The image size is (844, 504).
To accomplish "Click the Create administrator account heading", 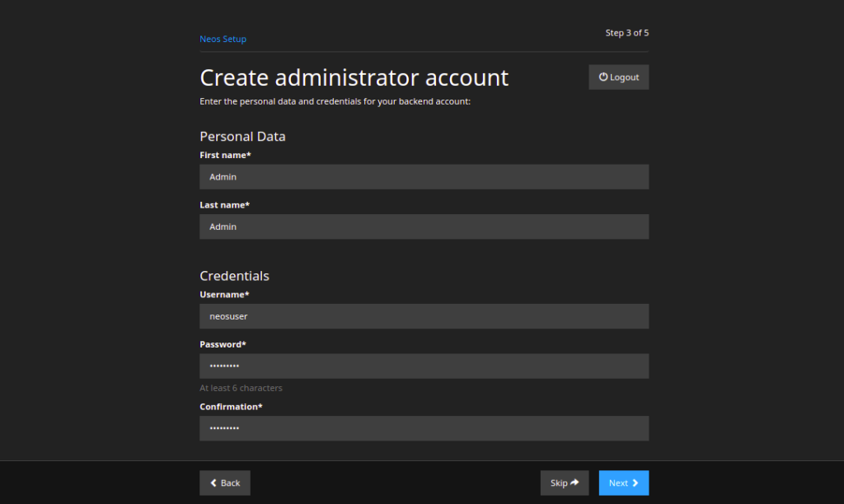I will click(354, 77).
